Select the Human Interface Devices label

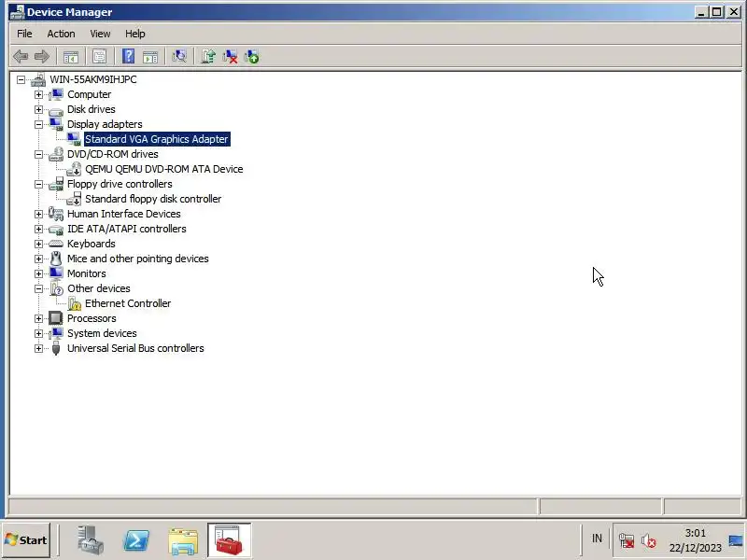[x=124, y=214]
